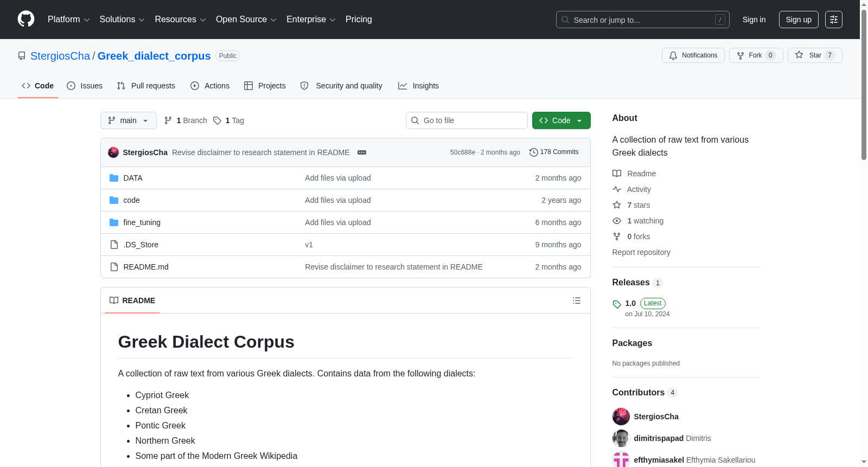868x467 pixels.
Task: Open the Resources dropdown
Action: tap(180, 20)
